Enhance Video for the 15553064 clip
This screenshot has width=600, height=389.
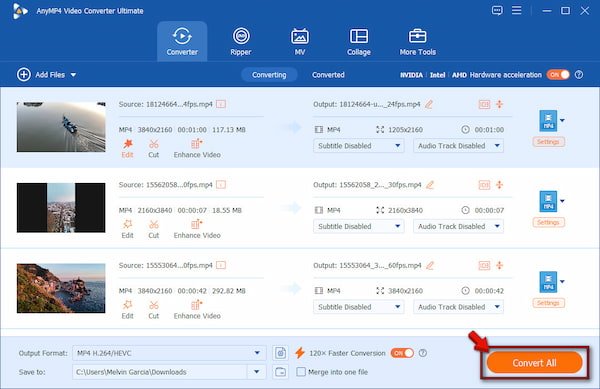[x=197, y=310]
